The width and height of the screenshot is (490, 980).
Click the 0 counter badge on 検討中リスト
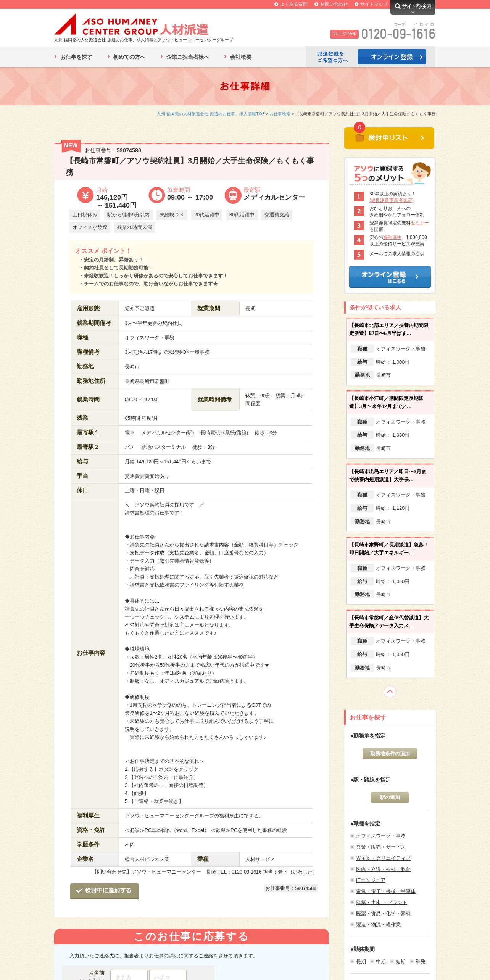coord(359,127)
